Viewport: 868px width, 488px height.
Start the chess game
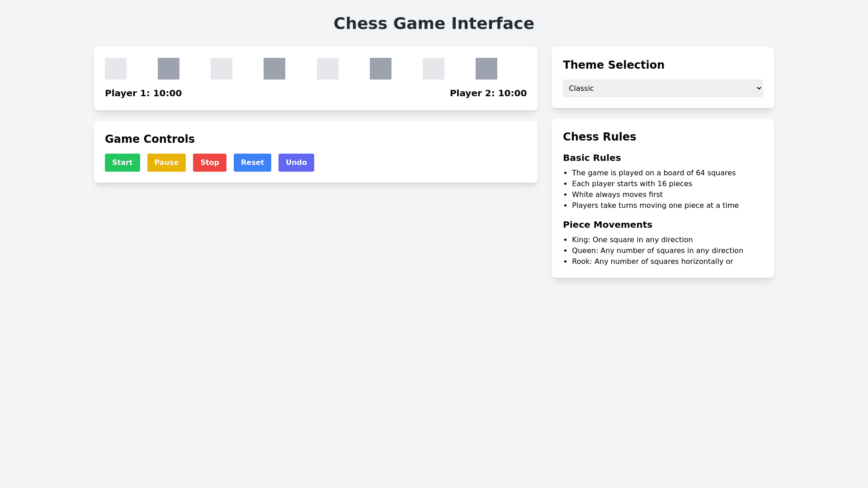(123, 163)
